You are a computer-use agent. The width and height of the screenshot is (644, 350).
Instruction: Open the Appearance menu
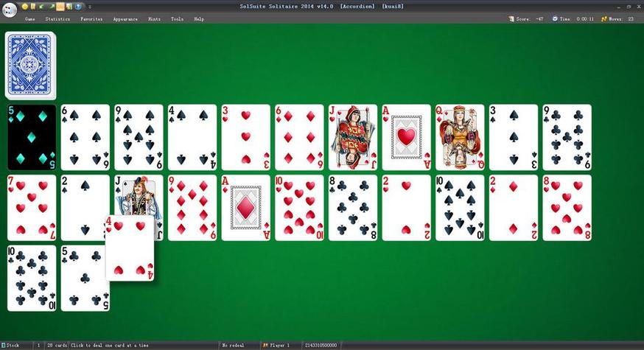pyautogui.click(x=125, y=19)
